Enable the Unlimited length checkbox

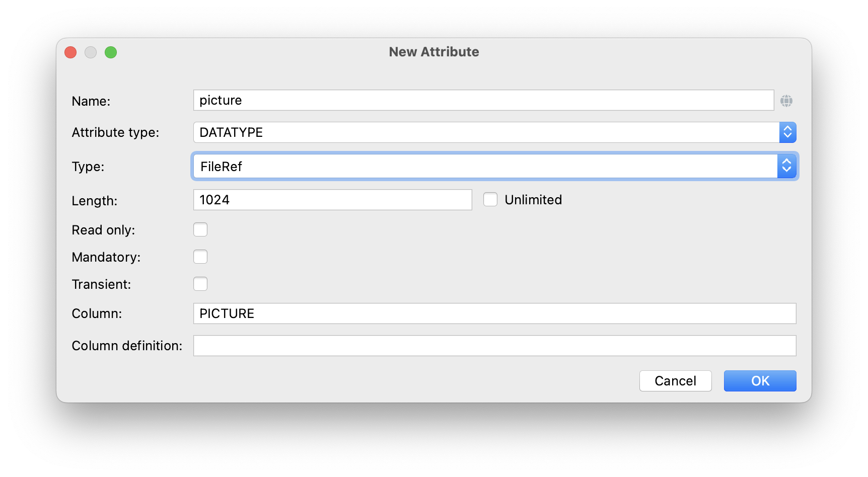click(490, 199)
